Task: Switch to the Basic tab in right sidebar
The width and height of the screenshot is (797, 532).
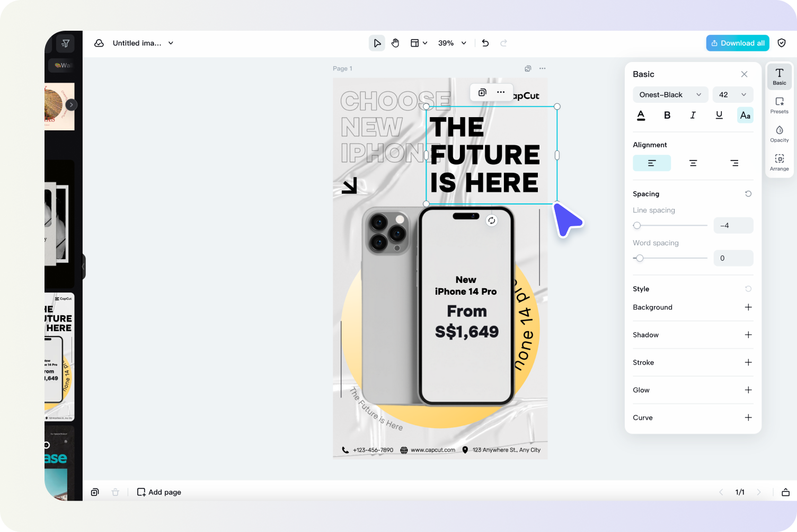Action: tap(779, 76)
